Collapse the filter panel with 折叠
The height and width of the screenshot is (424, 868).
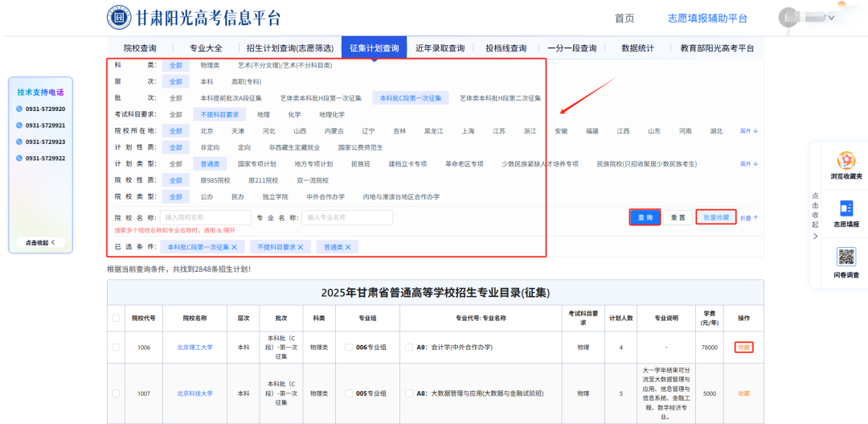[749, 218]
